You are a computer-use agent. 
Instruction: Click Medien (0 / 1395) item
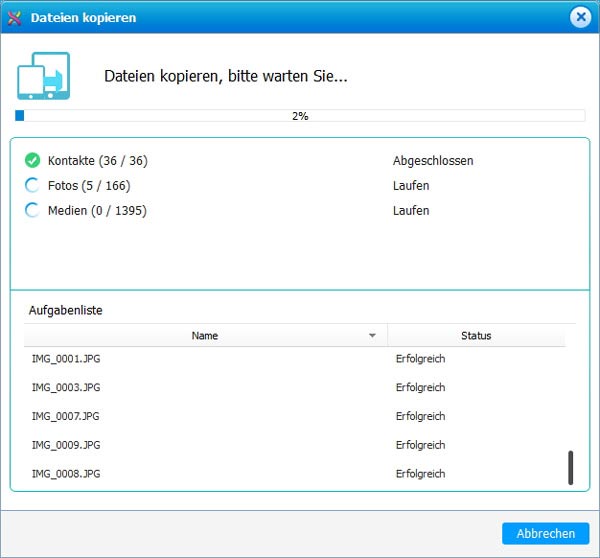96,210
